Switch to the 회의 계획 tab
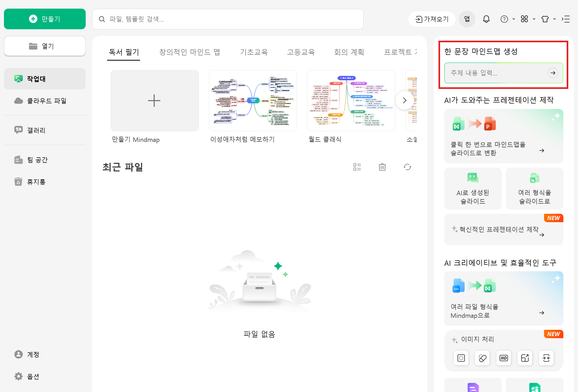578x392 pixels. [x=349, y=52]
